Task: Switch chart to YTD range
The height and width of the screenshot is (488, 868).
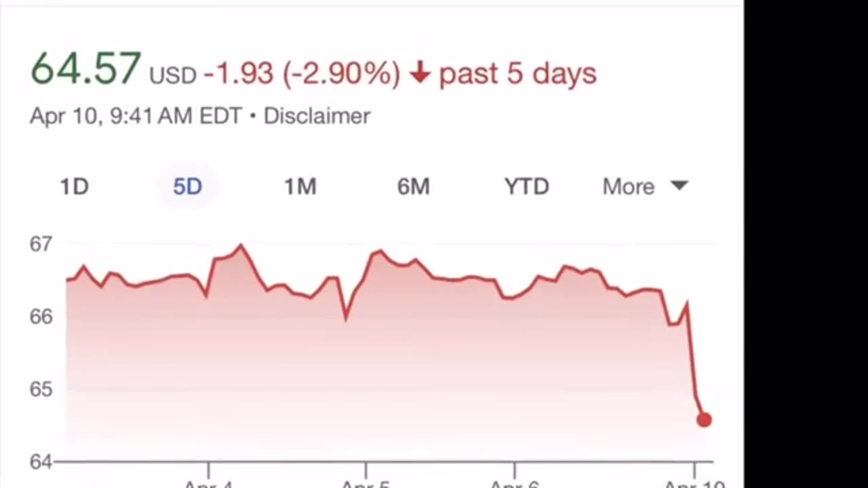Action: (526, 186)
